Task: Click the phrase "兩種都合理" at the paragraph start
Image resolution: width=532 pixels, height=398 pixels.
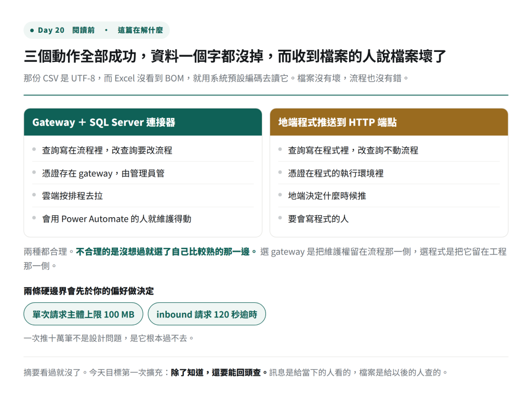Action: (46, 252)
